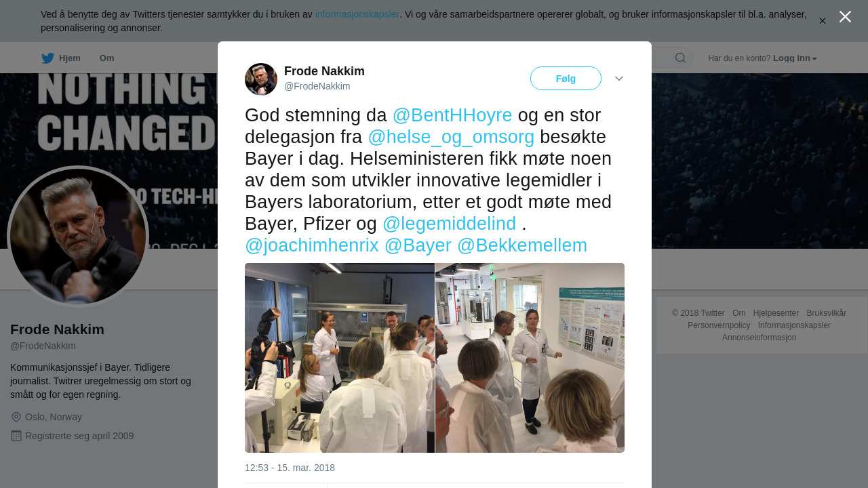Screen dimensions: 868x488
Task: Open the @legemiddelind mention
Action: click(449, 224)
